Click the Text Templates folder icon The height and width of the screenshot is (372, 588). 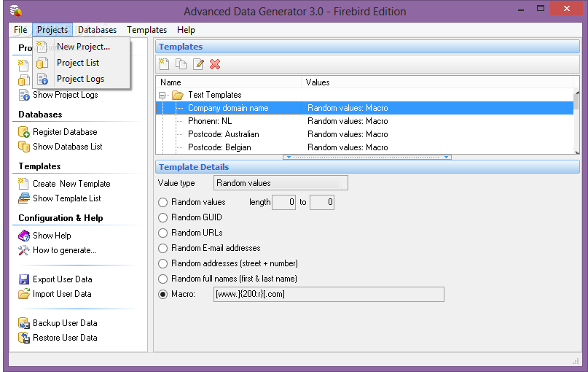(178, 95)
